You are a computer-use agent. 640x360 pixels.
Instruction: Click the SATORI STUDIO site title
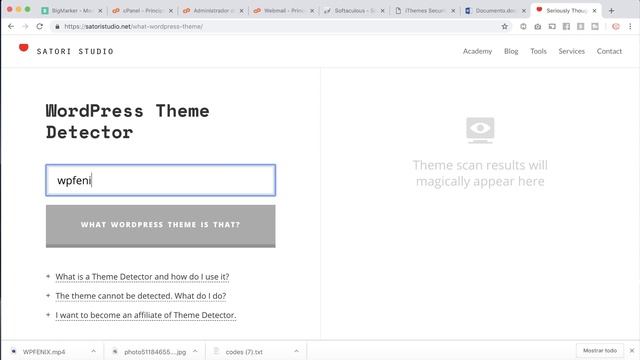click(75, 51)
